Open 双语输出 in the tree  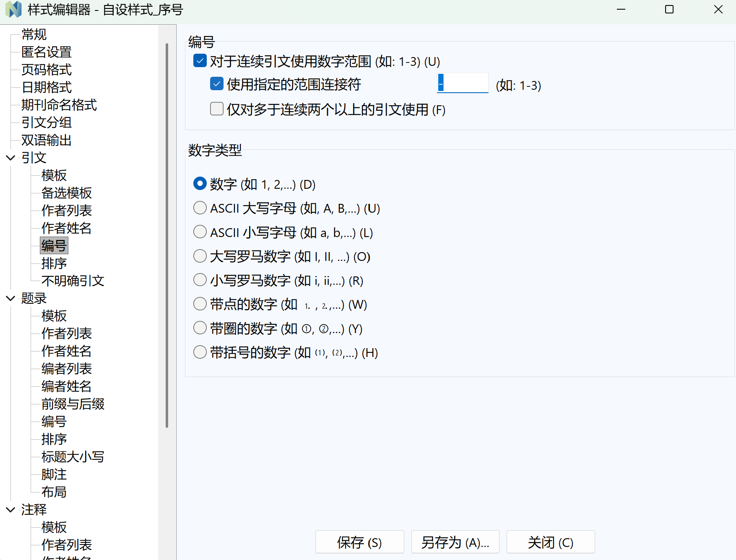click(x=47, y=140)
